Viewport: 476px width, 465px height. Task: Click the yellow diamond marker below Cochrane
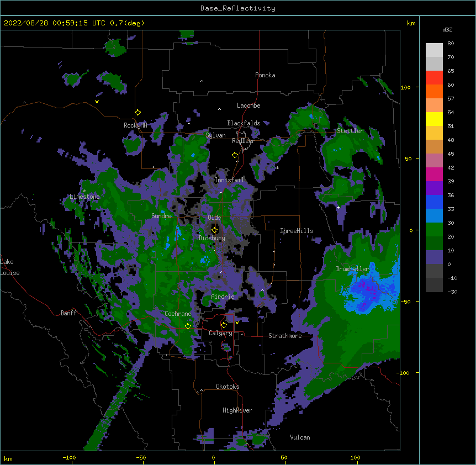pyautogui.click(x=188, y=326)
